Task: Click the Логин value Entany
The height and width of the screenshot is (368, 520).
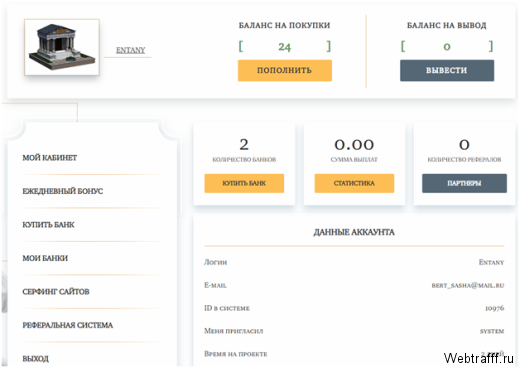Action: pos(491,262)
